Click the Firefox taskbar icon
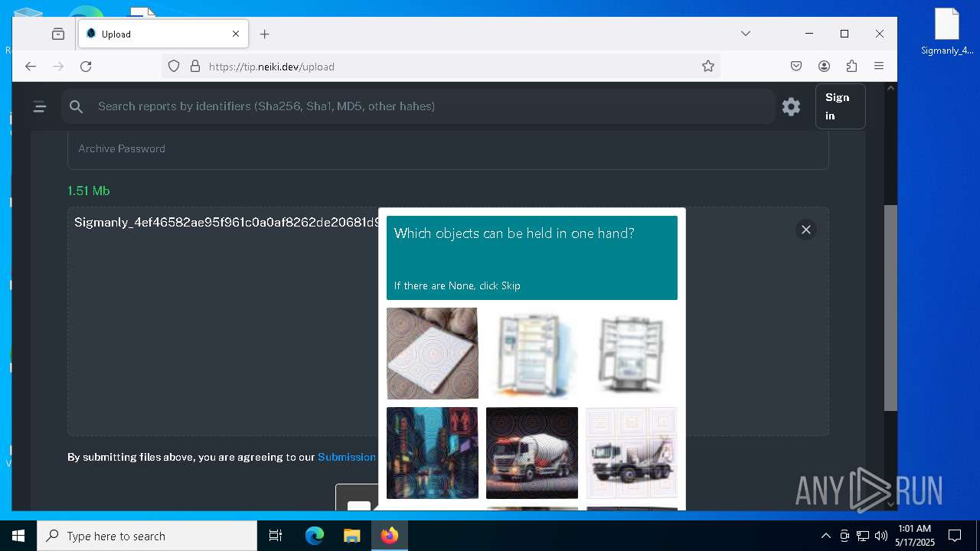 click(x=390, y=536)
